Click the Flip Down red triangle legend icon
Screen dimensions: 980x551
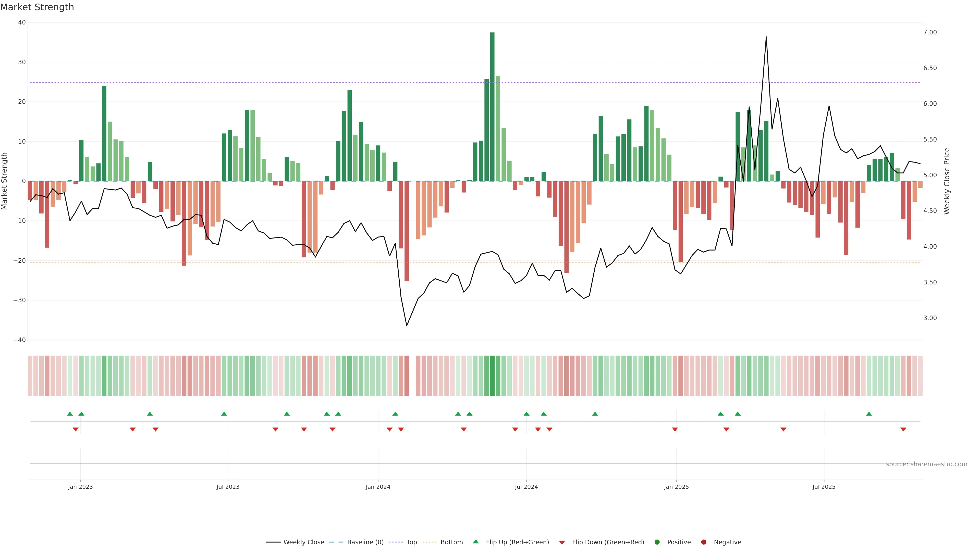pos(562,542)
